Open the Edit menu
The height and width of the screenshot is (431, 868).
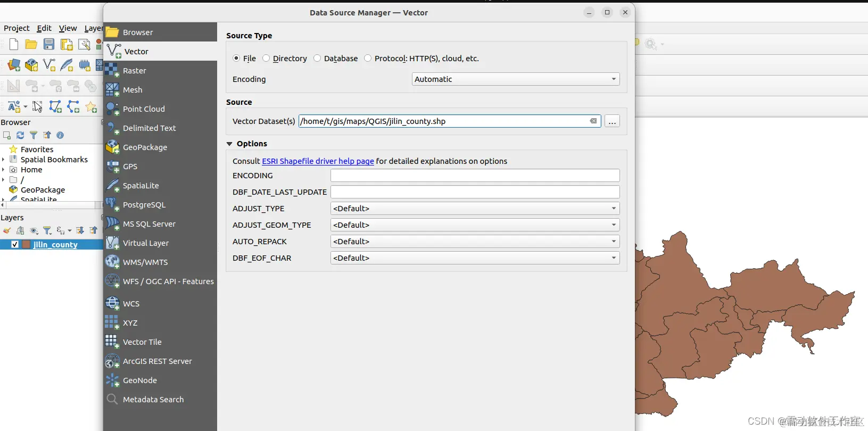pos(44,28)
